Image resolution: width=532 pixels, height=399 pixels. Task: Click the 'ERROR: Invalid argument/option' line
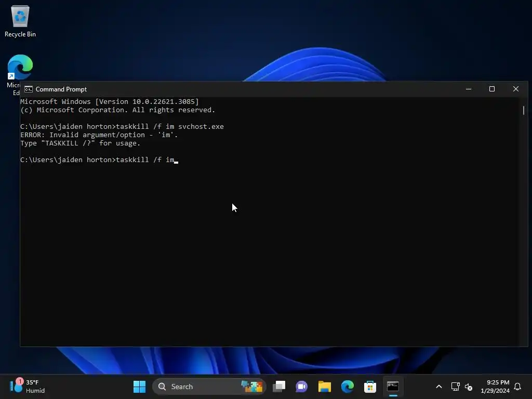(x=99, y=135)
